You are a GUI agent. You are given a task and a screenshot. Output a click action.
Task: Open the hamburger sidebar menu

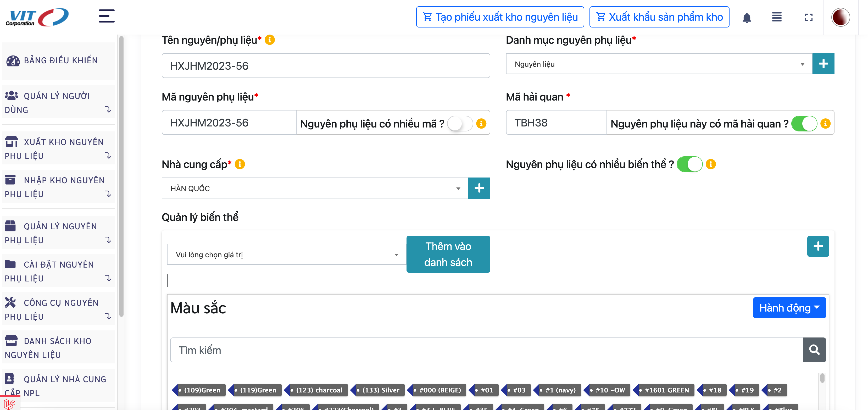point(107,16)
